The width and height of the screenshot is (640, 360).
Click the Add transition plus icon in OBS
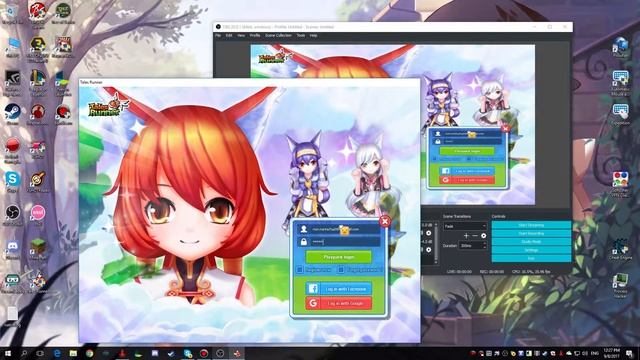tap(466, 236)
